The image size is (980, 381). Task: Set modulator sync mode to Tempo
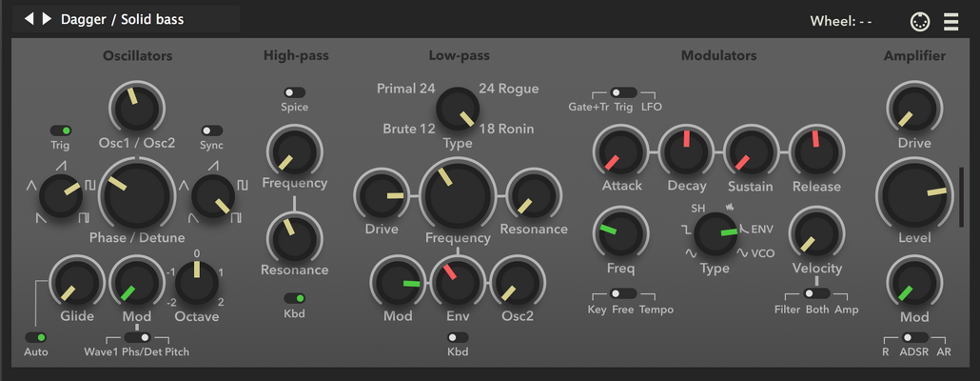[656, 310]
